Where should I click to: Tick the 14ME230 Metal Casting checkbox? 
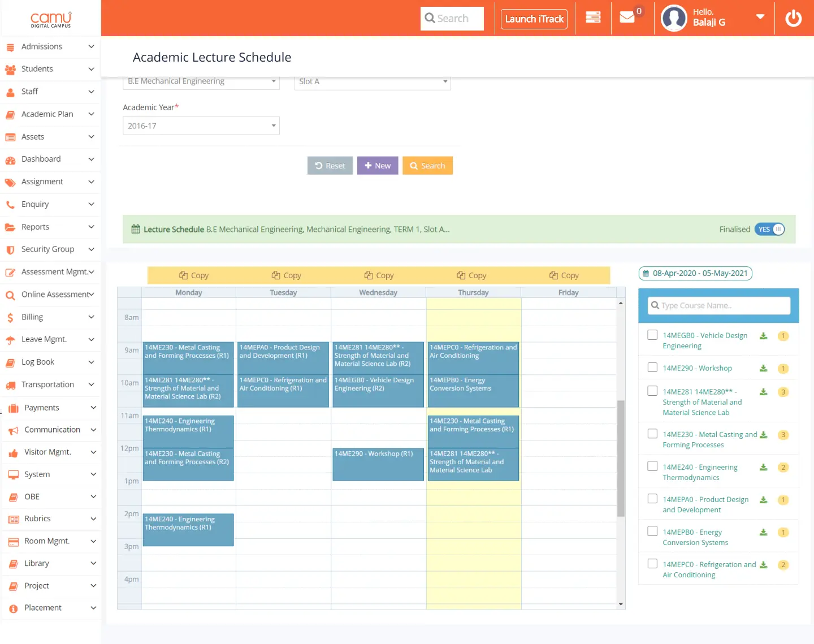tap(652, 434)
